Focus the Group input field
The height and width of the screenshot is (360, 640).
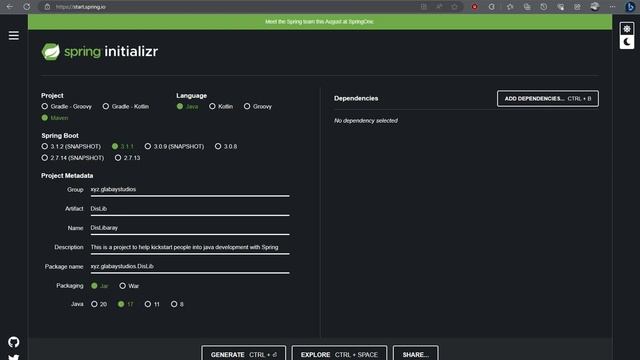pyautogui.click(x=190, y=190)
